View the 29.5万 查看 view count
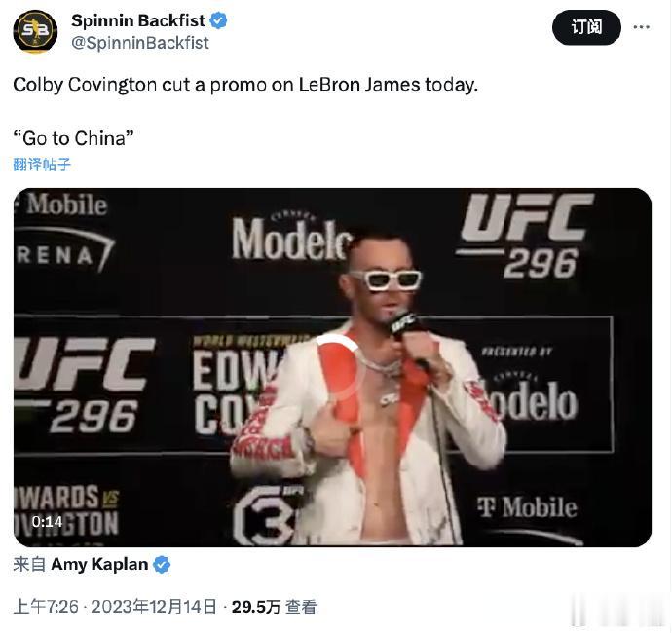This screenshot has width=672, height=633. coord(274,607)
